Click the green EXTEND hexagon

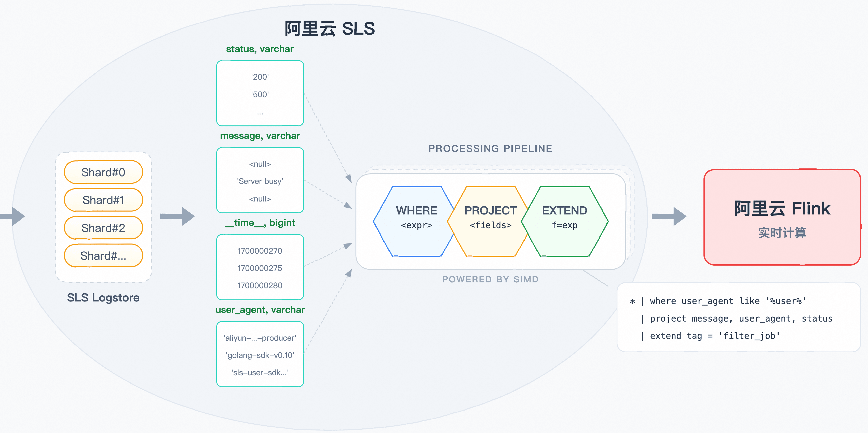pos(564,221)
